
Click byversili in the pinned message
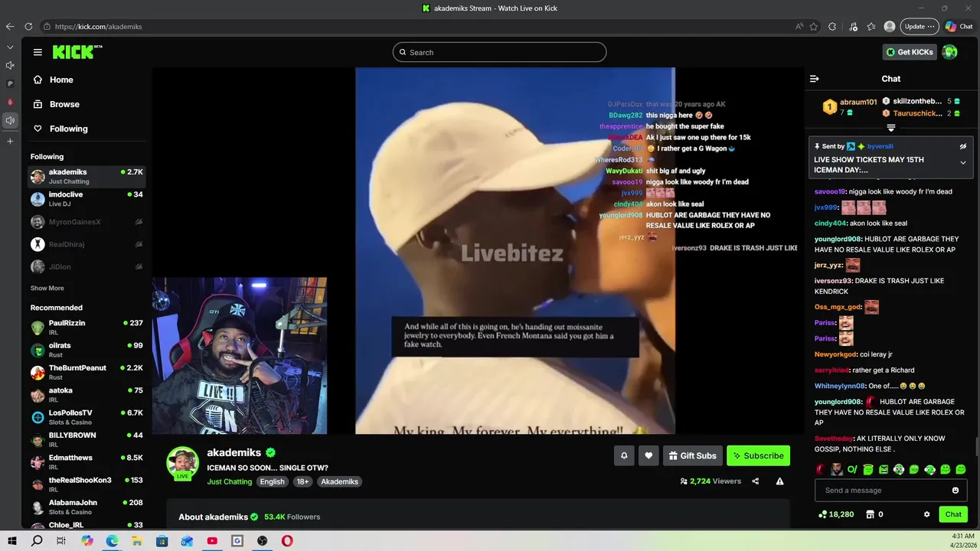[880, 146]
